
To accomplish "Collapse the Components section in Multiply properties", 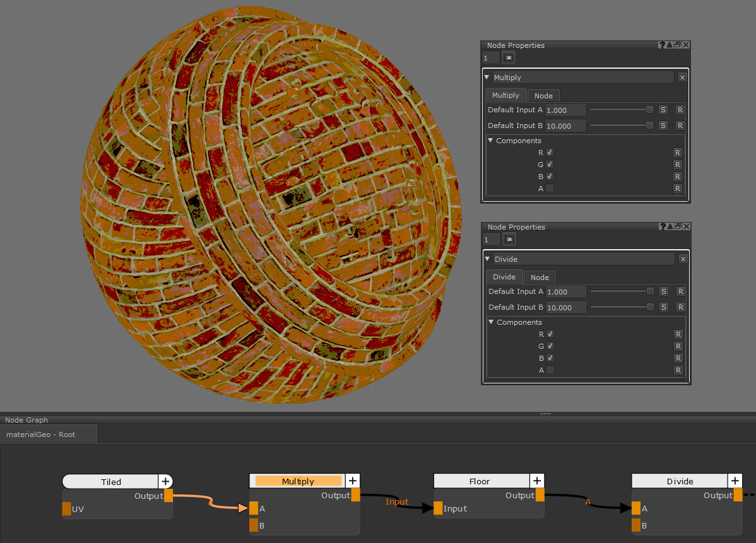I will [x=491, y=141].
